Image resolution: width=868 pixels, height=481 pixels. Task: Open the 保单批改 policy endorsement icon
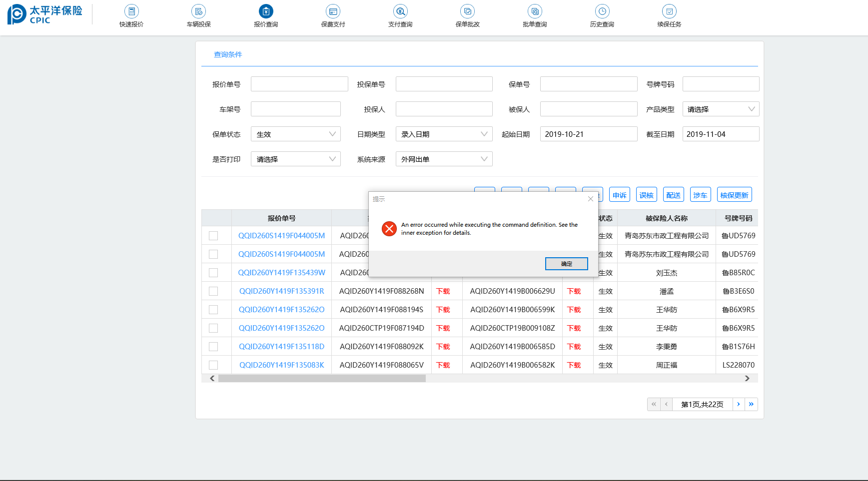pos(467,11)
